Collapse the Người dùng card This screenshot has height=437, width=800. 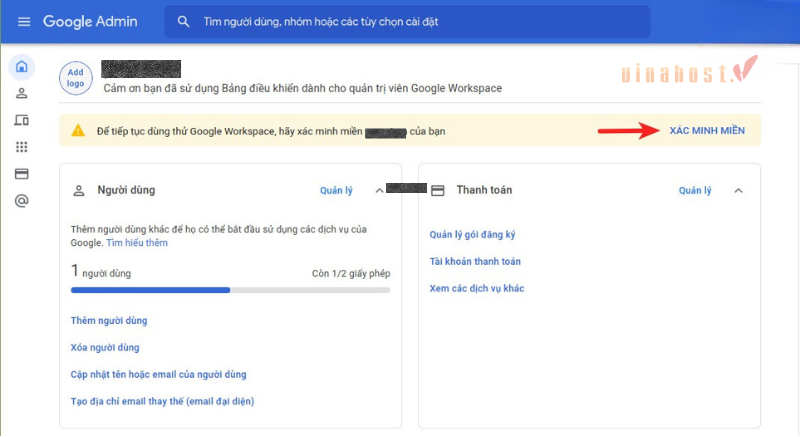[x=379, y=191]
